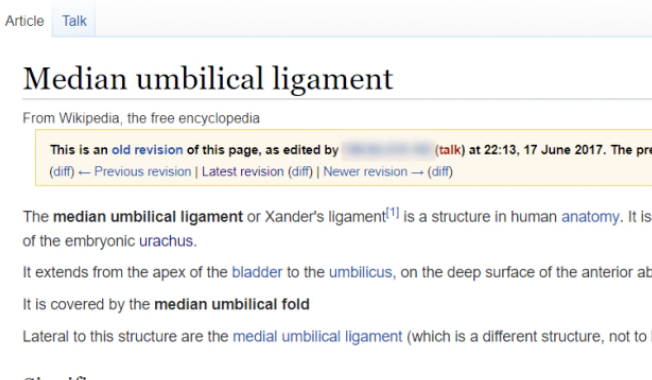Viewport: 652px width, 380px height.
Task: Follow the urachus link
Action: (x=166, y=241)
